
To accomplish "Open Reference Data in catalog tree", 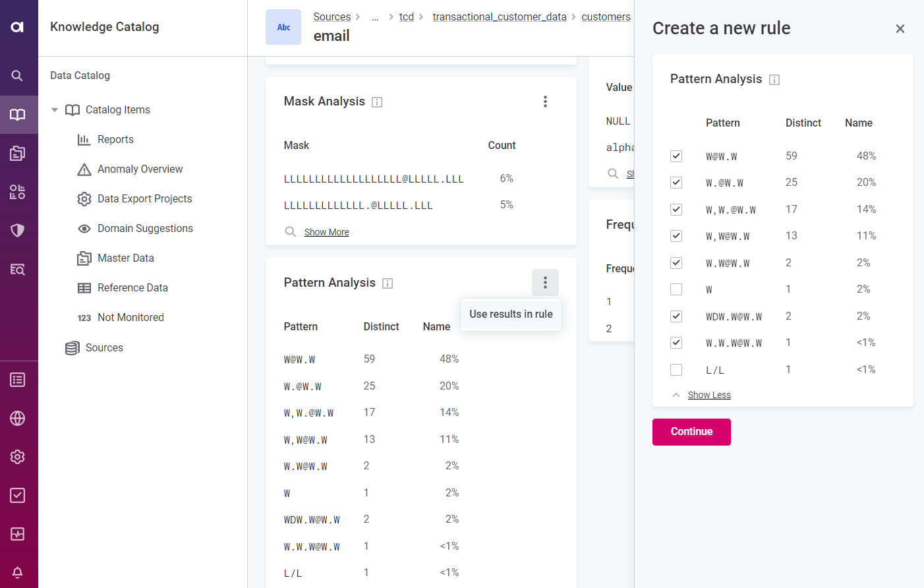I will [x=132, y=288].
